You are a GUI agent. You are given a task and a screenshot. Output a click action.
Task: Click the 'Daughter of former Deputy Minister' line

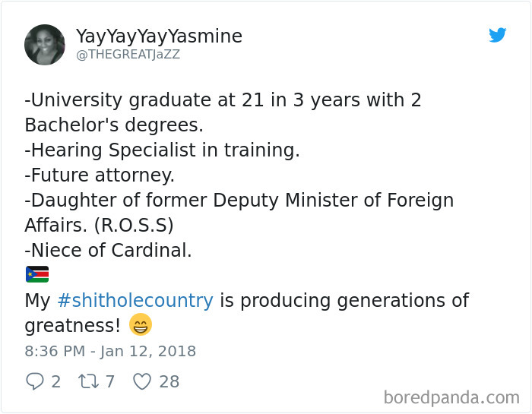pyautogui.click(x=239, y=201)
